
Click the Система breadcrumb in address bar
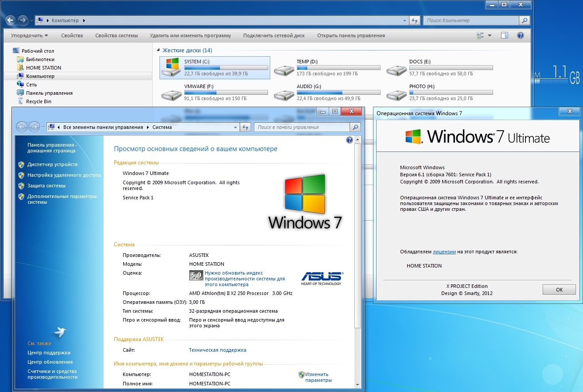[162, 127]
